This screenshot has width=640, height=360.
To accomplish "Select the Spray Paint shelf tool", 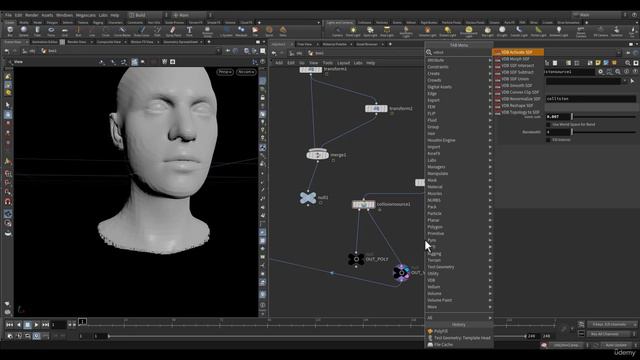I will click(x=173, y=31).
